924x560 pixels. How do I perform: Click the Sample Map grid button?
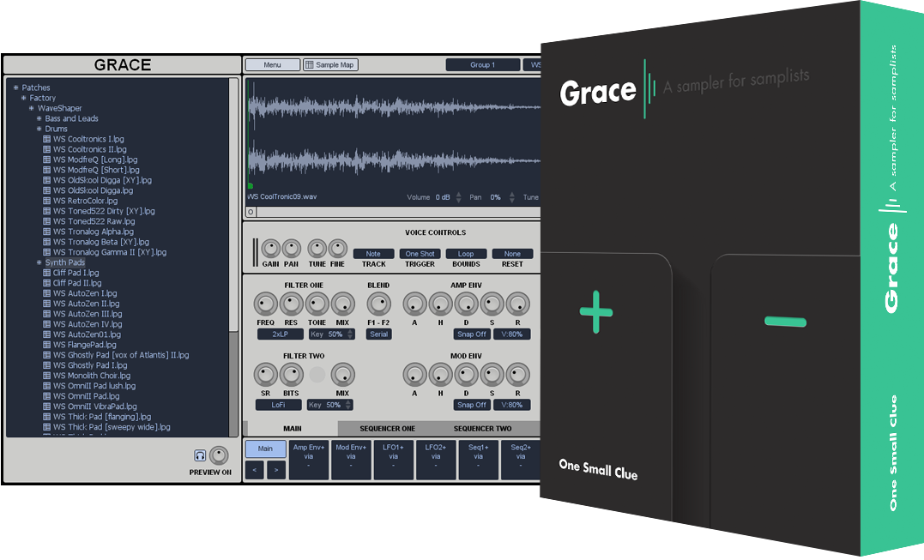point(330,64)
